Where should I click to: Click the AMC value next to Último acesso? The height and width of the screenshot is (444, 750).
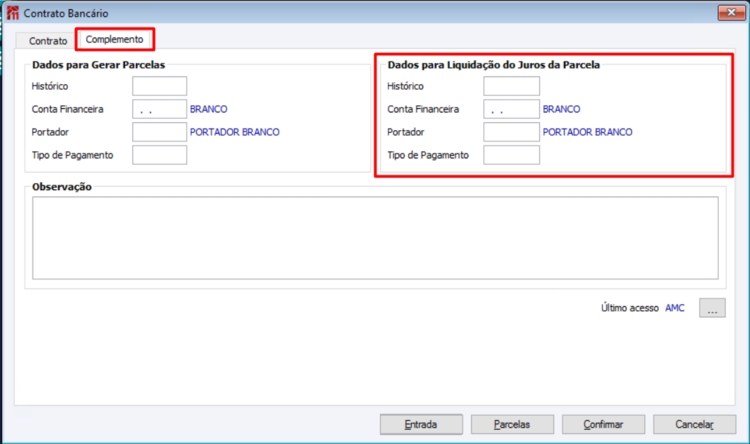click(x=675, y=308)
